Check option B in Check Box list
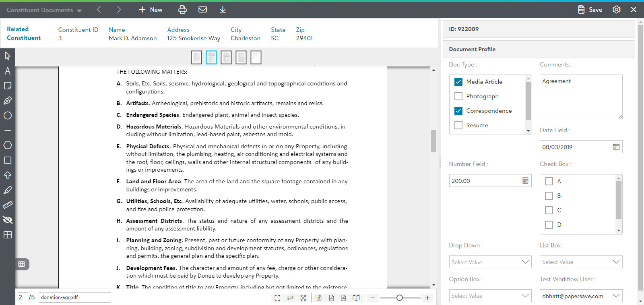The image size is (644, 305). click(x=549, y=196)
